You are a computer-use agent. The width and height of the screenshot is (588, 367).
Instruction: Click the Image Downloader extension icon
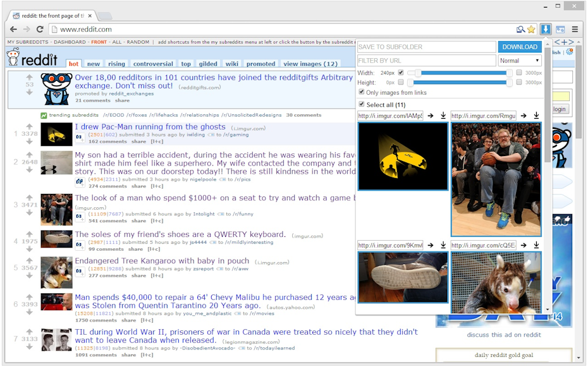tap(545, 29)
